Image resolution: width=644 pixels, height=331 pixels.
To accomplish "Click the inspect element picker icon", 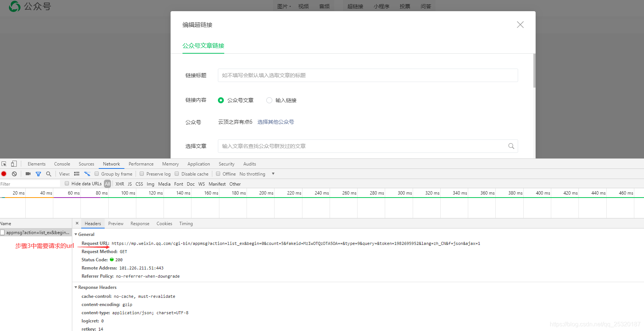I will [x=4, y=164].
